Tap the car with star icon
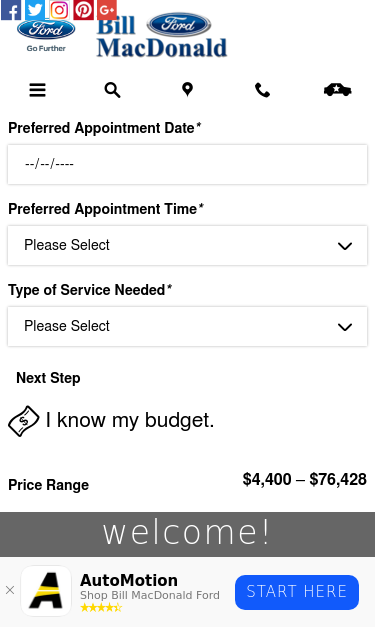Viewport: 375px width, 627px height. click(338, 90)
